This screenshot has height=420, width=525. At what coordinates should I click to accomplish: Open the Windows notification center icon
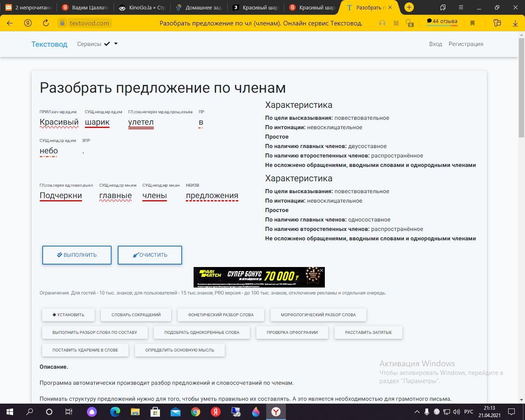[512, 412]
